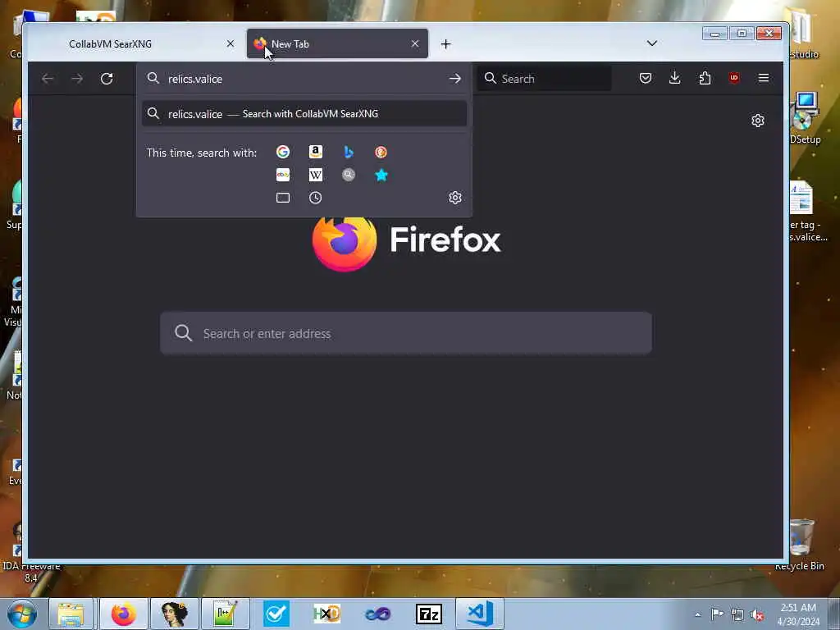The image size is (840, 630).
Task: Close the New Tab tab
Action: (415, 44)
